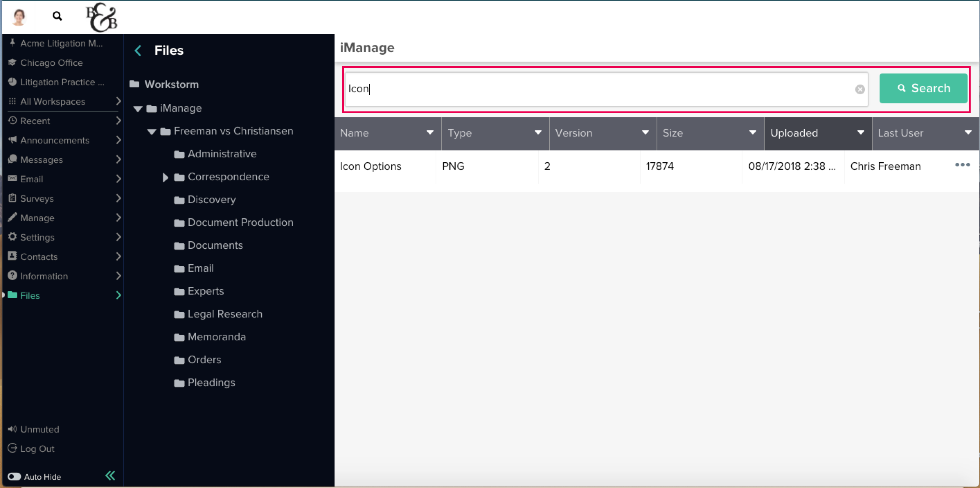Open the Name column dropdown arrow
Screen dimensions: 980x488
tap(430, 132)
